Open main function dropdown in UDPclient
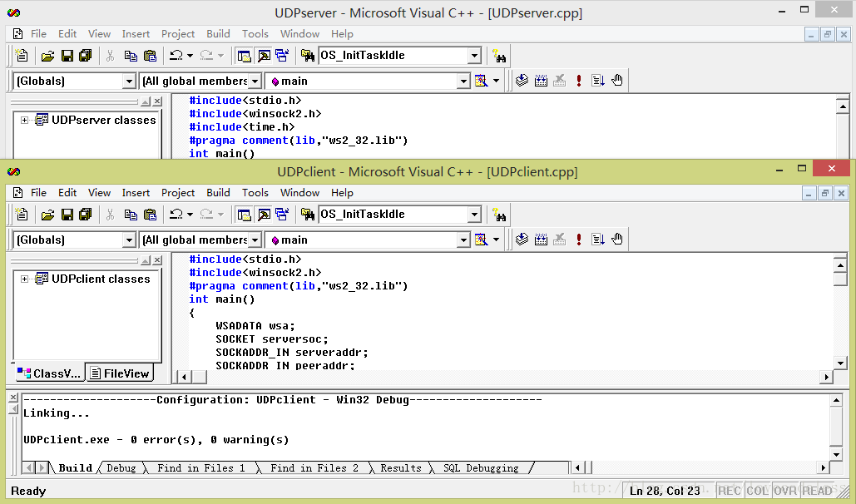Image resolution: width=856 pixels, height=504 pixels. (463, 240)
